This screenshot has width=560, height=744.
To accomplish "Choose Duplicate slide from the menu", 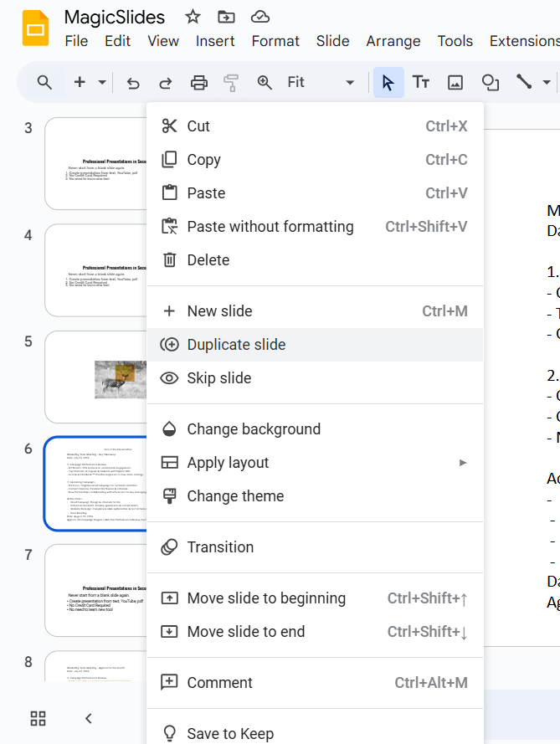I will (x=236, y=345).
